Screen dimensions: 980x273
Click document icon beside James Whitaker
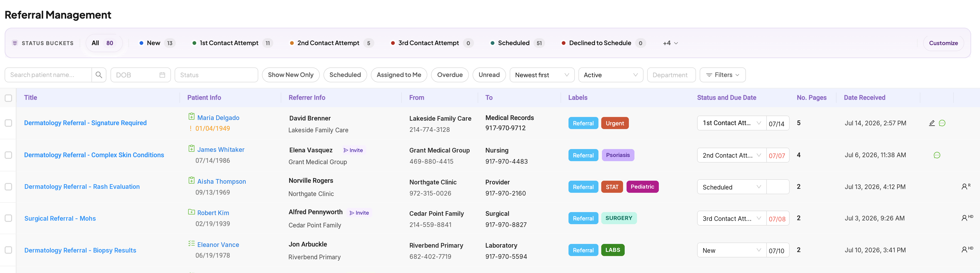192,149
